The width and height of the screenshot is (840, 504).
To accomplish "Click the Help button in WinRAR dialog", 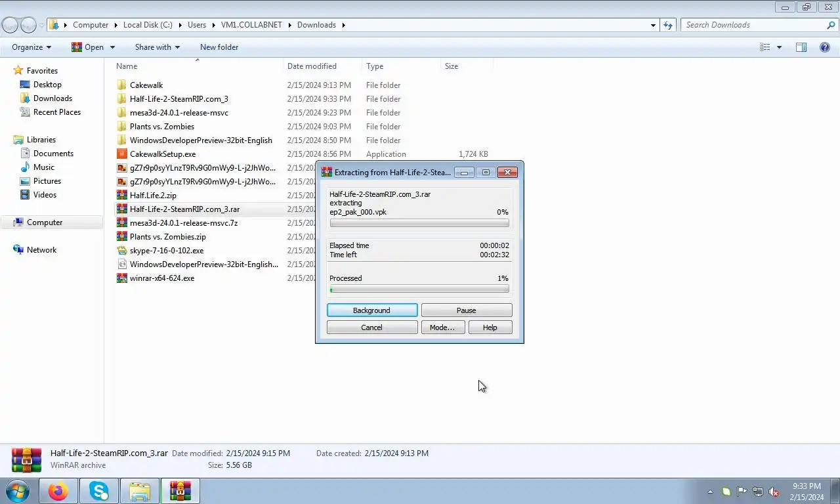I will point(490,327).
